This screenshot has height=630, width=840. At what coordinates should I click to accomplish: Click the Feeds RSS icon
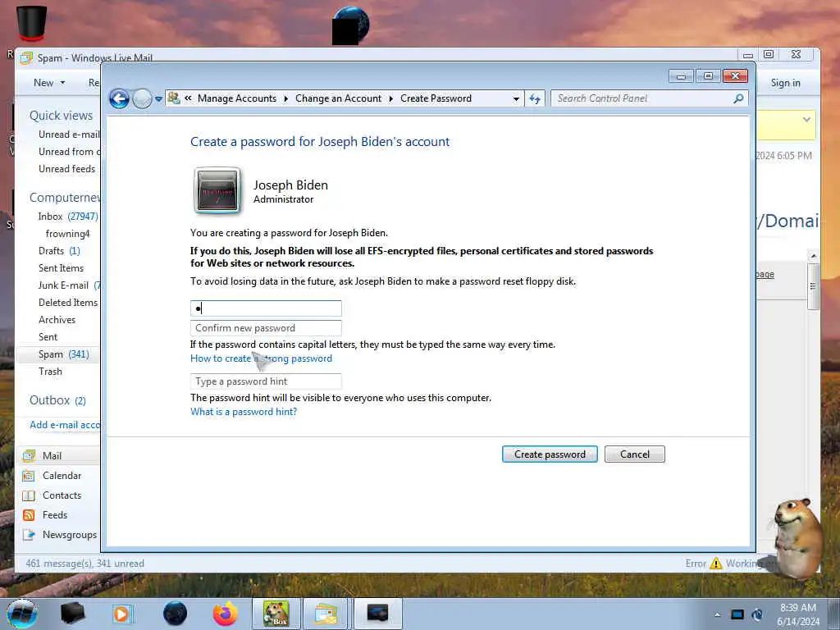[29, 515]
